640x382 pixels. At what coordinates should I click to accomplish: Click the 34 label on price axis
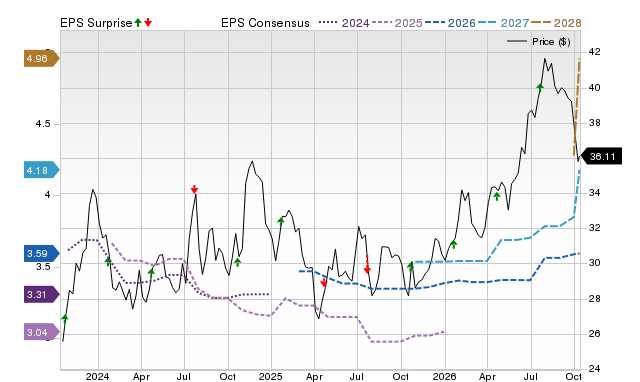(594, 193)
